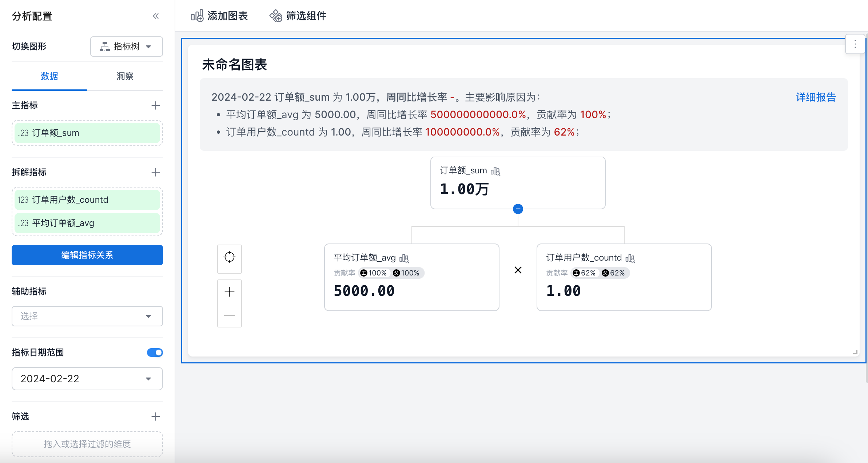The width and height of the screenshot is (868, 463).
Task: Toggle off 指标日期范围 switch
Action: (155, 353)
